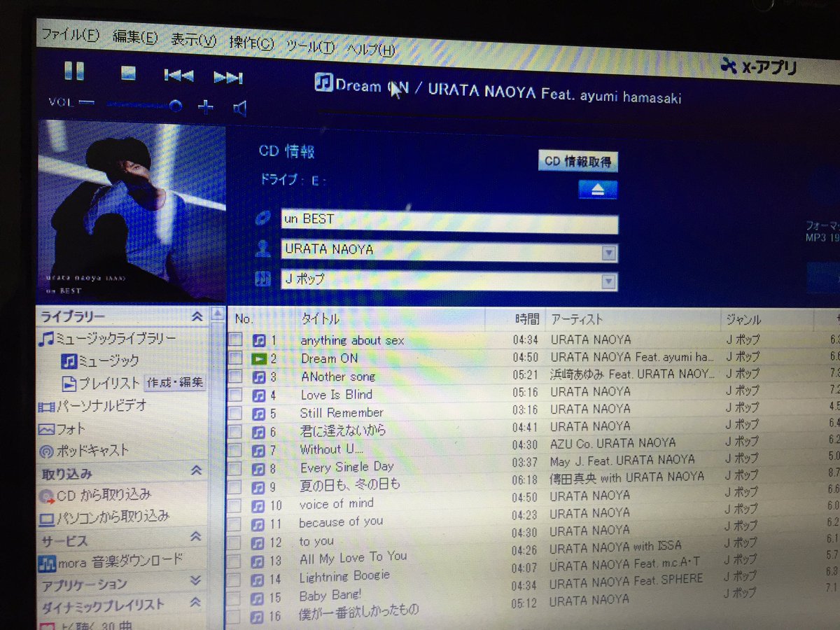Image resolution: width=840 pixels, height=630 pixels.
Task: Open ポッドキャスト in the sidebar
Action: [x=84, y=451]
